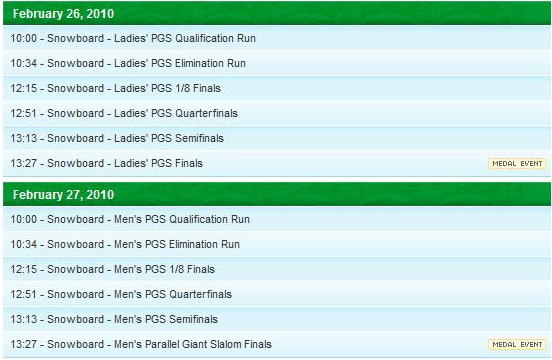Viewport: 552px width, 360px height.
Task: Click the 12:15 time on February 26
Action: coord(23,88)
